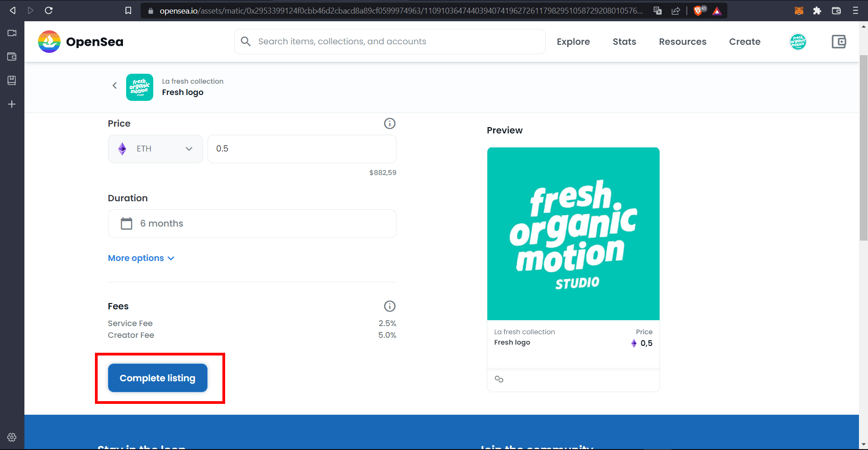Open Brave wallet toolbar icon
868x450 pixels.
click(x=836, y=10)
